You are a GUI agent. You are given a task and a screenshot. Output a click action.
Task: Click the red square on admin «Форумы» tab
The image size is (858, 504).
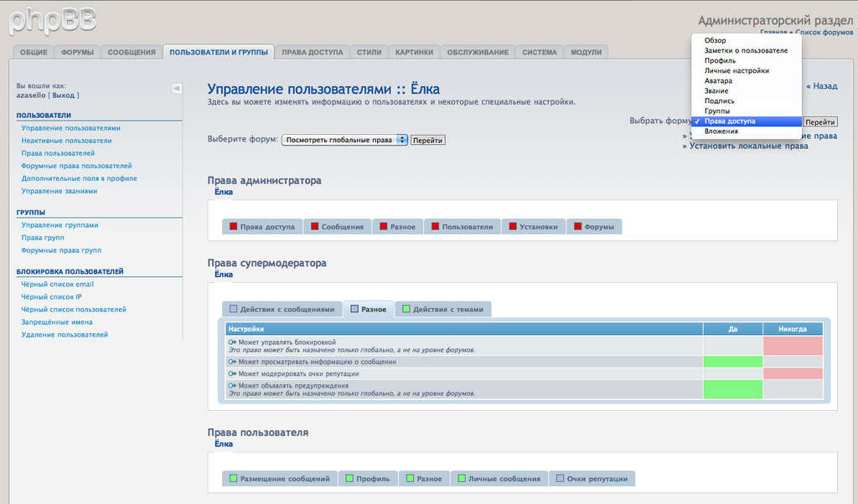(x=577, y=227)
